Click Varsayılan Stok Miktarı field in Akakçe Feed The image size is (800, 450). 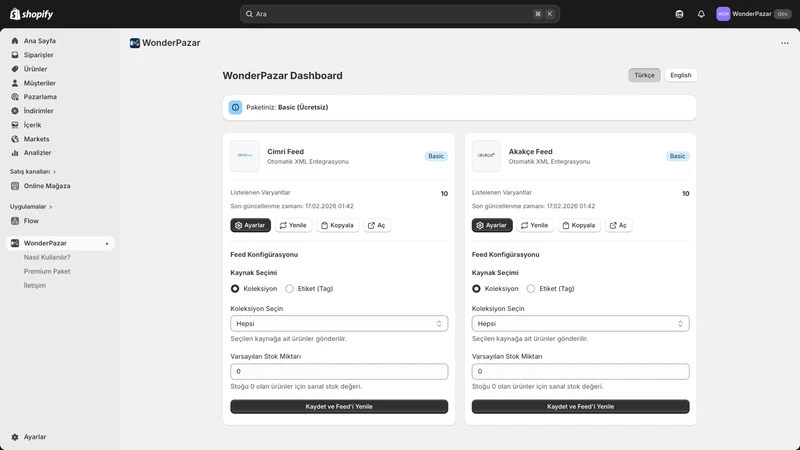(581, 371)
